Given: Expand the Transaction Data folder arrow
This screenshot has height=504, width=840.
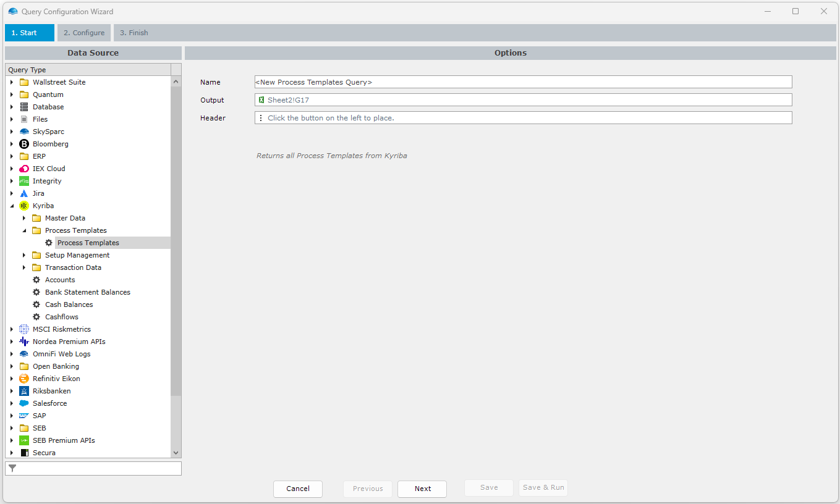Looking at the screenshot, I should pyautogui.click(x=24, y=267).
